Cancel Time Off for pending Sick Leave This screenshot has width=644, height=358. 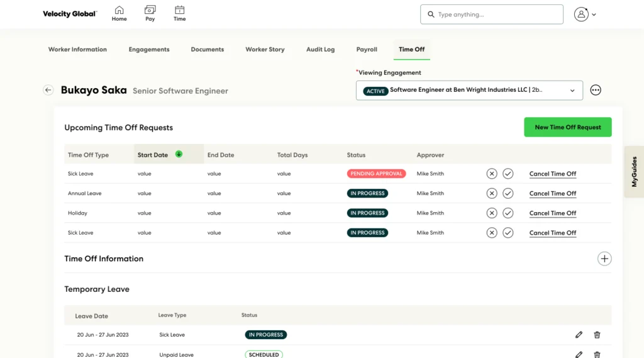coord(553,174)
